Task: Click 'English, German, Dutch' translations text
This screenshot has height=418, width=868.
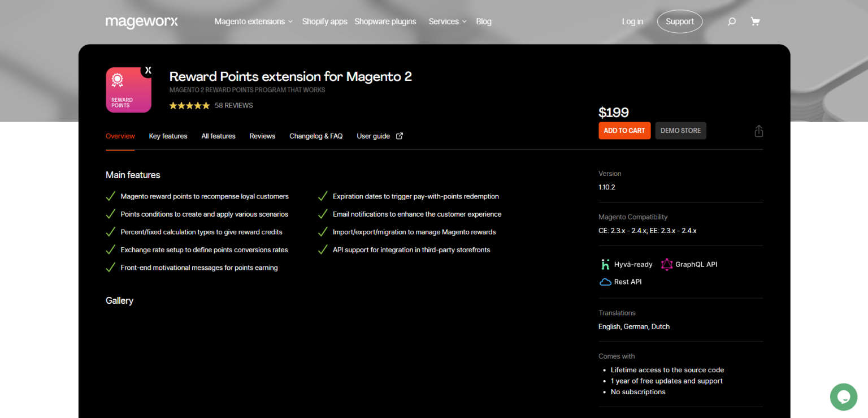Action: pyautogui.click(x=634, y=326)
